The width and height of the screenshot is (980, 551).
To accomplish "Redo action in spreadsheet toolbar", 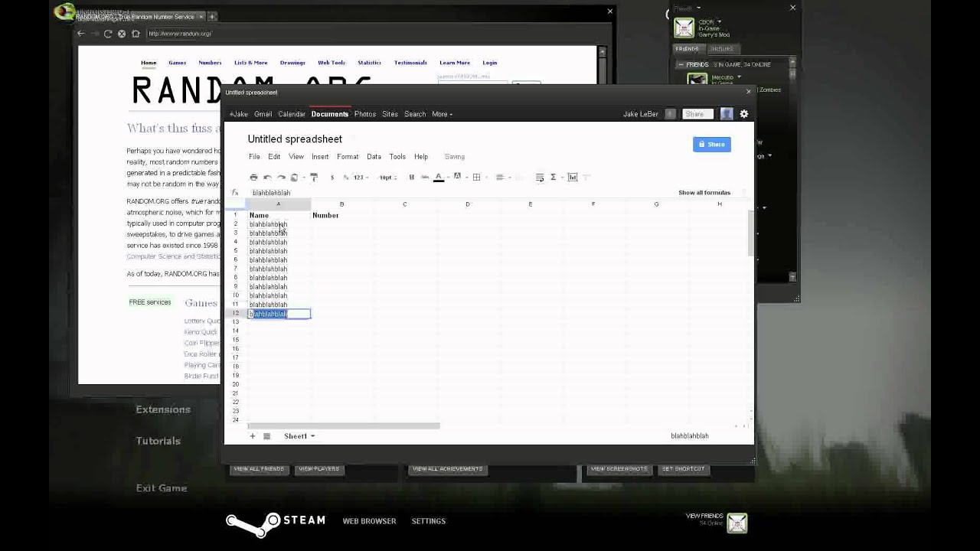I will [x=281, y=178].
